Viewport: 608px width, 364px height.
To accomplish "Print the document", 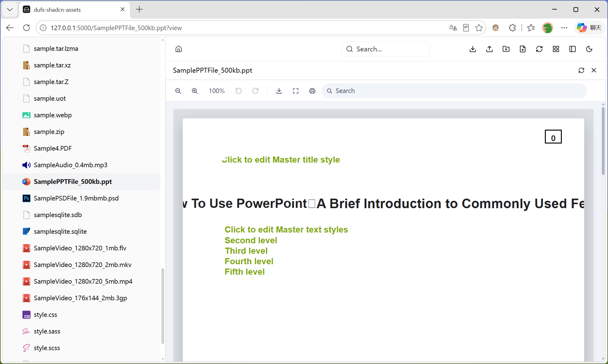I will 312,91.
